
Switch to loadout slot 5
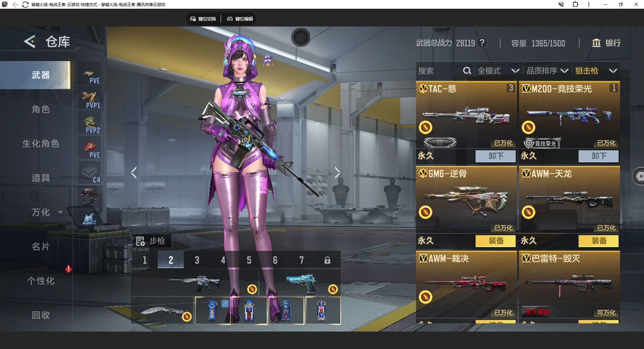tap(249, 260)
